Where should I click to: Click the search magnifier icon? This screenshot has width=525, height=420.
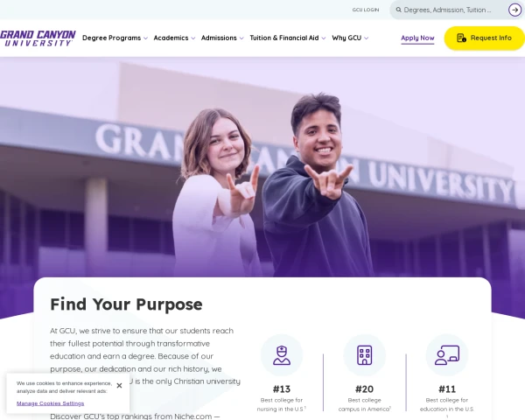pyautogui.click(x=398, y=10)
